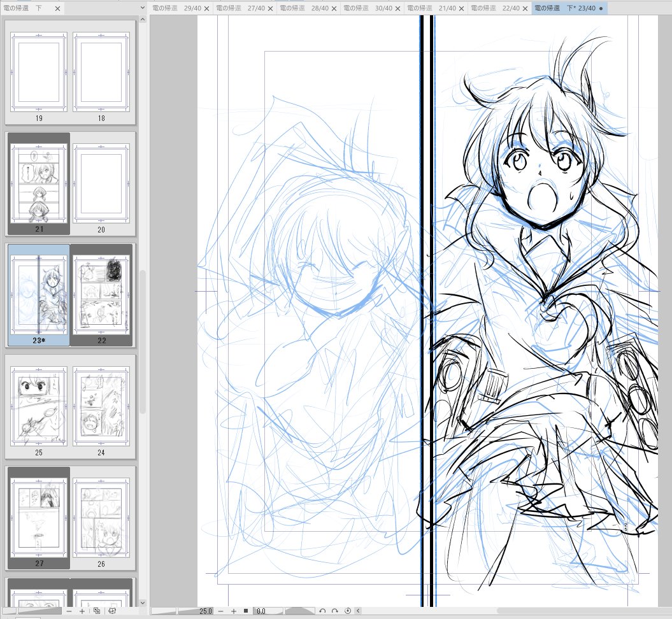Zoom in the canvas view
The image size is (672, 619).
(x=234, y=611)
